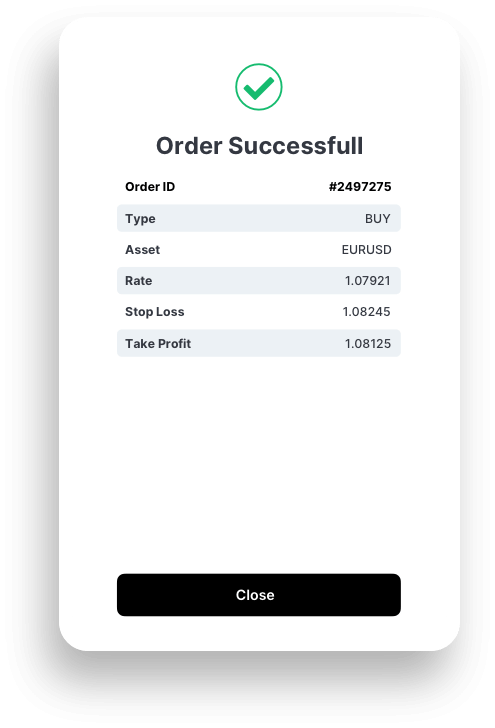Click the Take Profit label
This screenshot has height=728, width=495.
pyautogui.click(x=158, y=344)
